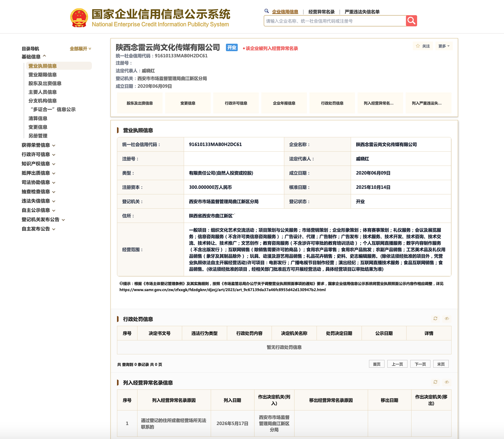Viewport: 504px width, 439px height.
Task: Click the 有限责任公司(自然人投资或控股) type value
Action: [221, 173]
